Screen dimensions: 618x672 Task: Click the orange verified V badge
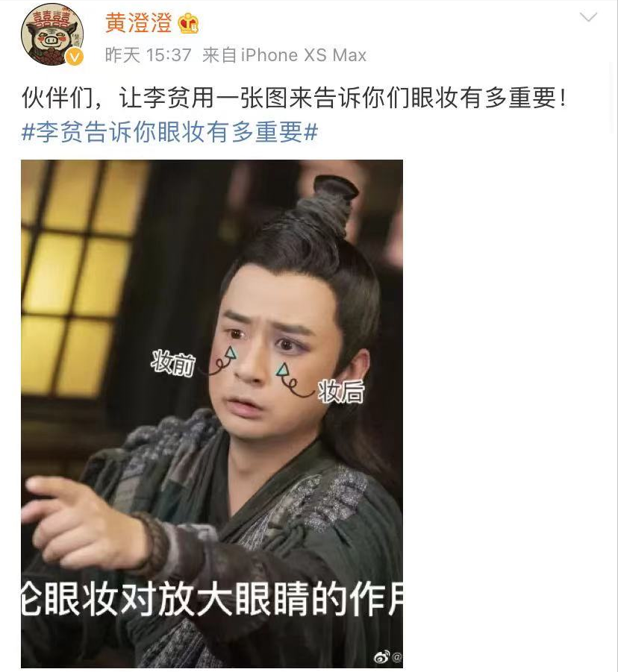pyautogui.click(x=74, y=57)
